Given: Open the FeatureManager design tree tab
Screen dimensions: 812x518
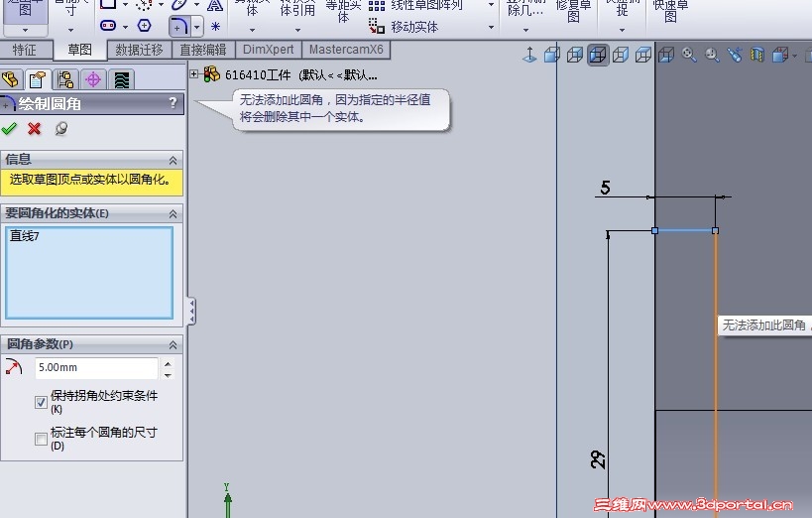Looking at the screenshot, I should pos(11,79).
